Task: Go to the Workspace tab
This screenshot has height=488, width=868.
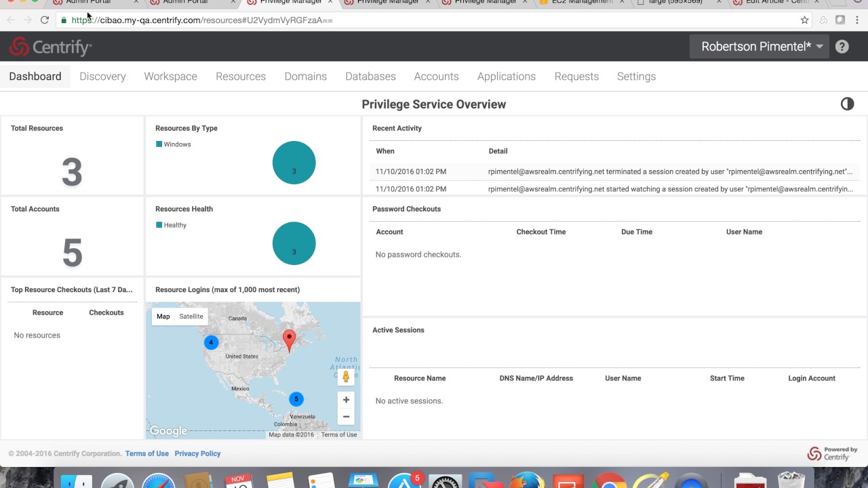Action: point(170,77)
